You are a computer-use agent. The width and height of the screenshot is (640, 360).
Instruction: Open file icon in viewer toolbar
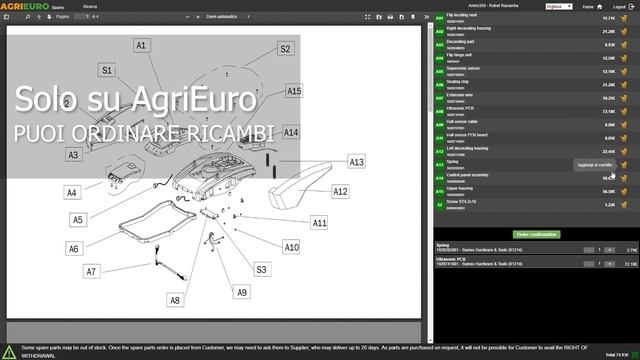[379, 17]
